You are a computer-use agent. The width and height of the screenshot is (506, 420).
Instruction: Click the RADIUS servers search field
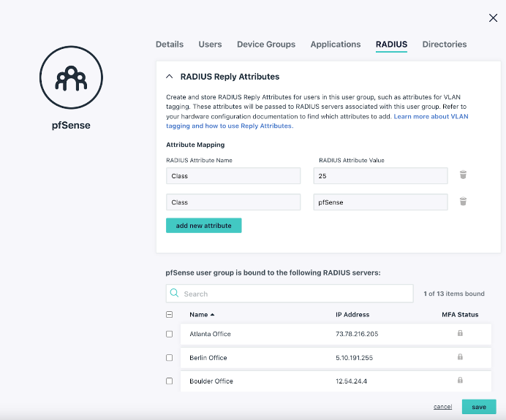pos(292,294)
